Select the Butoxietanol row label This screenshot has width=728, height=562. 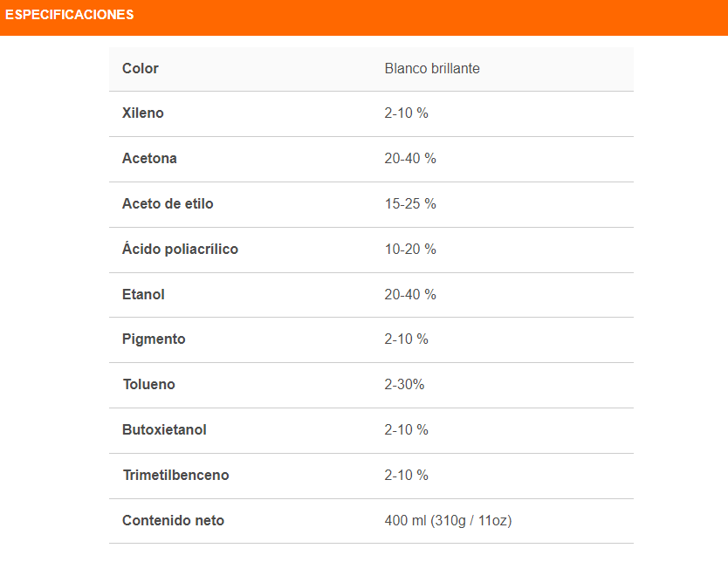coord(164,430)
